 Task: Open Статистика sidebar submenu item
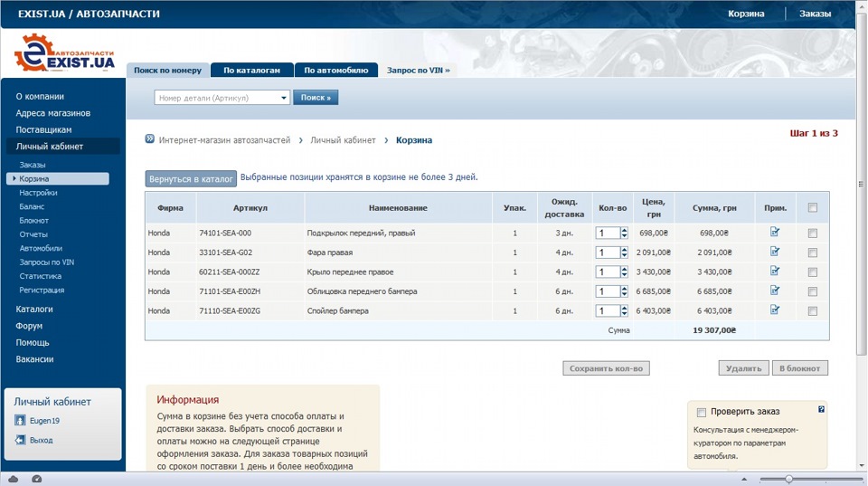[41, 276]
